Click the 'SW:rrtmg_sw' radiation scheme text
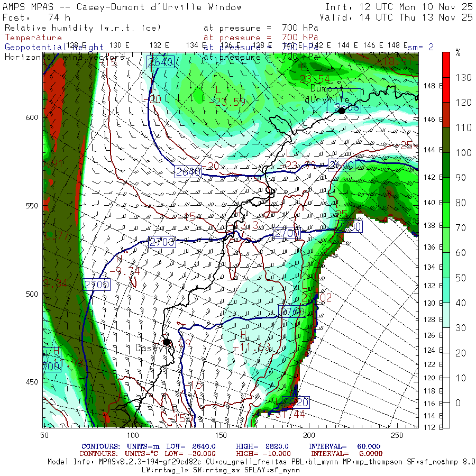476x476 pixels. coord(216,470)
